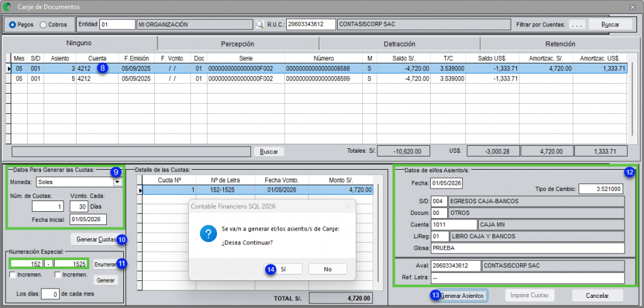Click the Buscar button below the grid
Image resolution: width=644 pixels, height=308 pixels.
coord(269,151)
